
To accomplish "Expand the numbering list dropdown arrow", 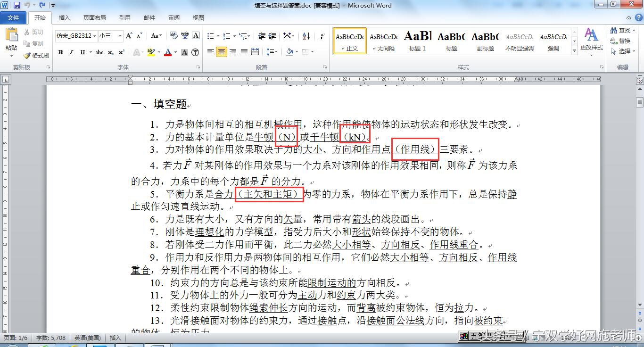I will tap(234, 36).
